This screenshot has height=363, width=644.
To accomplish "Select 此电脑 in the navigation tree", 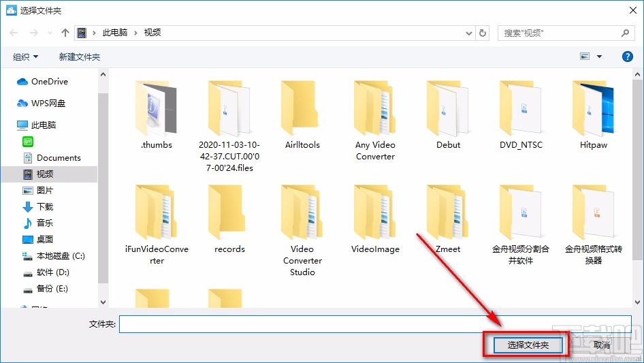I will click(37, 125).
